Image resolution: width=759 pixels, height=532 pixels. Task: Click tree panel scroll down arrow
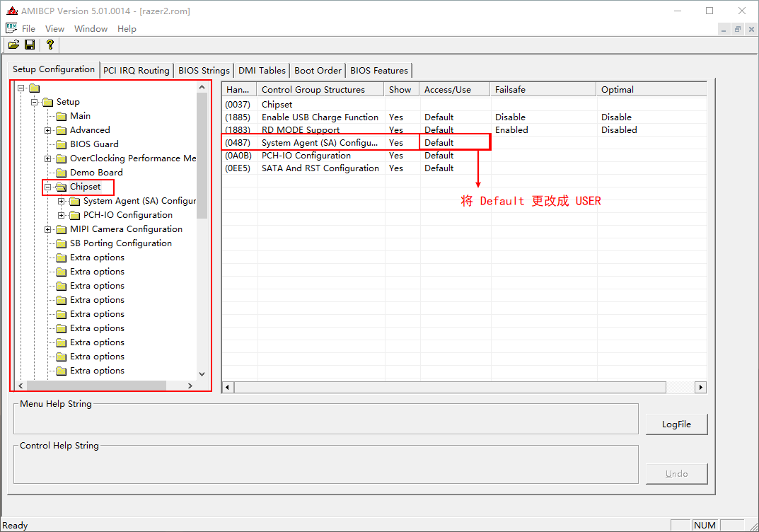click(202, 374)
